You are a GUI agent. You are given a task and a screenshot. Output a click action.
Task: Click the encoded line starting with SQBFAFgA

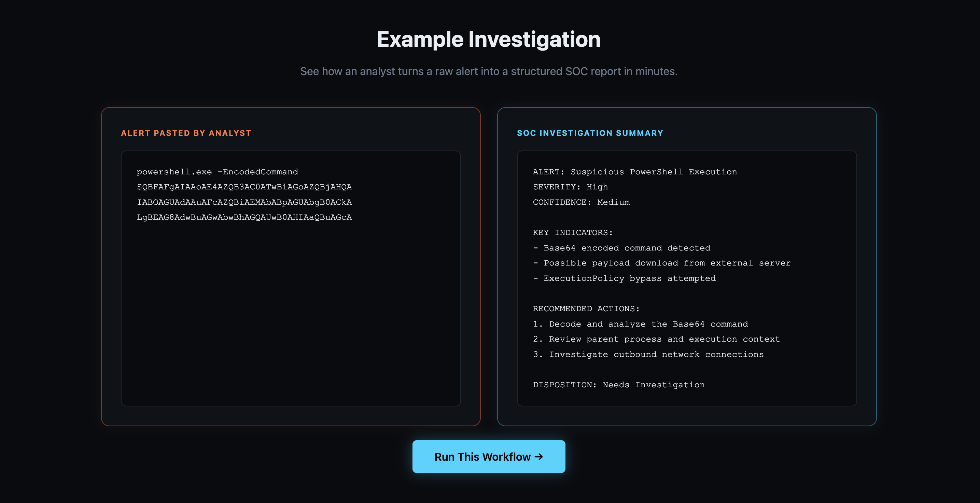tap(244, 187)
